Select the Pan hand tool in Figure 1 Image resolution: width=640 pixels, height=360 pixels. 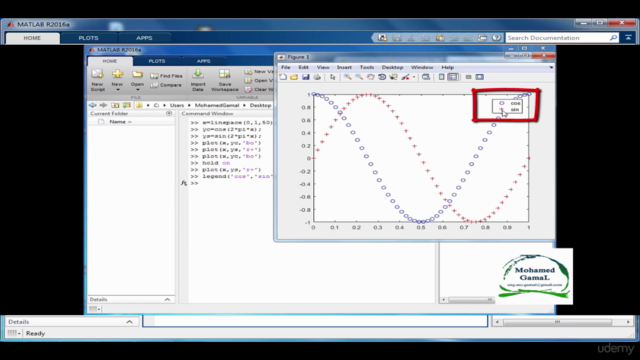pyautogui.click(x=370, y=77)
